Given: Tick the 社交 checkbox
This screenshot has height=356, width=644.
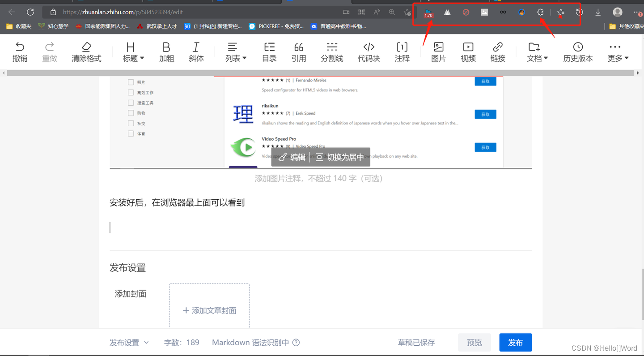Looking at the screenshot, I should 131,123.
